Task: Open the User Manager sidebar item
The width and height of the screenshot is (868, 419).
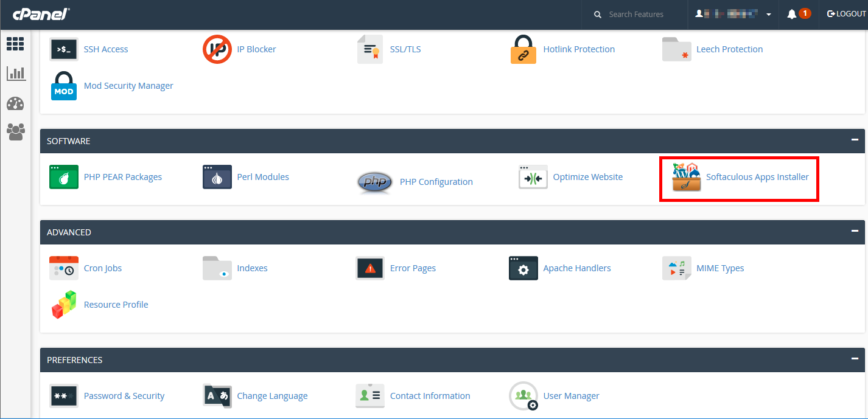Action: pos(15,131)
